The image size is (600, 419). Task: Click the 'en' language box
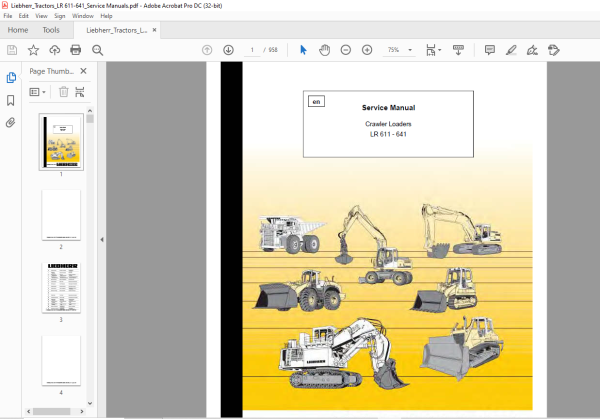[316, 101]
